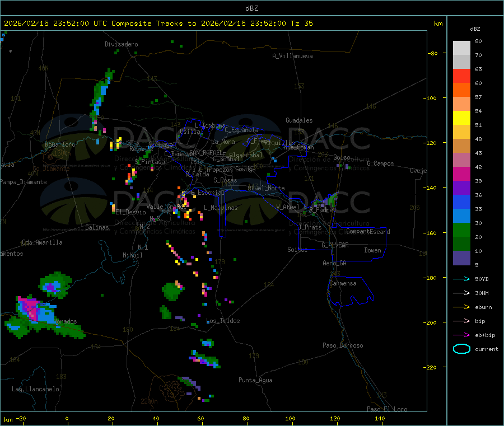
Task: Click the 80 dBZ white color swatch
Action: point(461,48)
